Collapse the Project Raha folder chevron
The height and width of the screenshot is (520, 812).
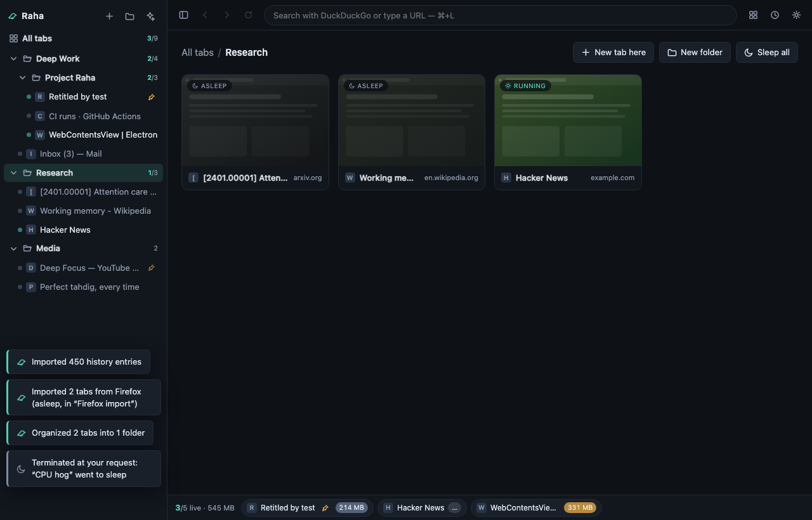[x=23, y=77]
